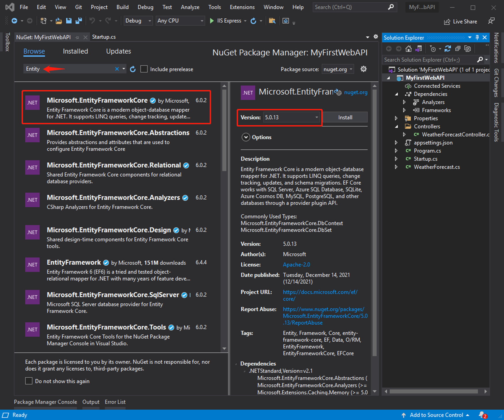
Task: Open the Any CPU platform dropdown
Action: tap(180, 21)
